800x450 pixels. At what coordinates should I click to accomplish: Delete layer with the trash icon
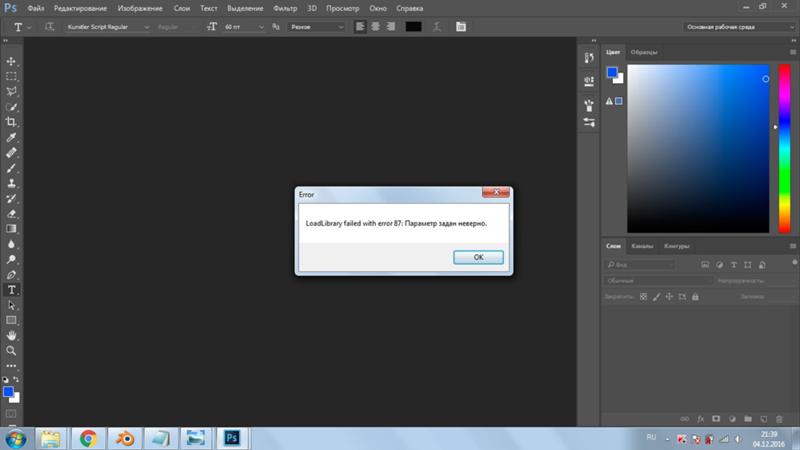pyautogui.click(x=779, y=419)
